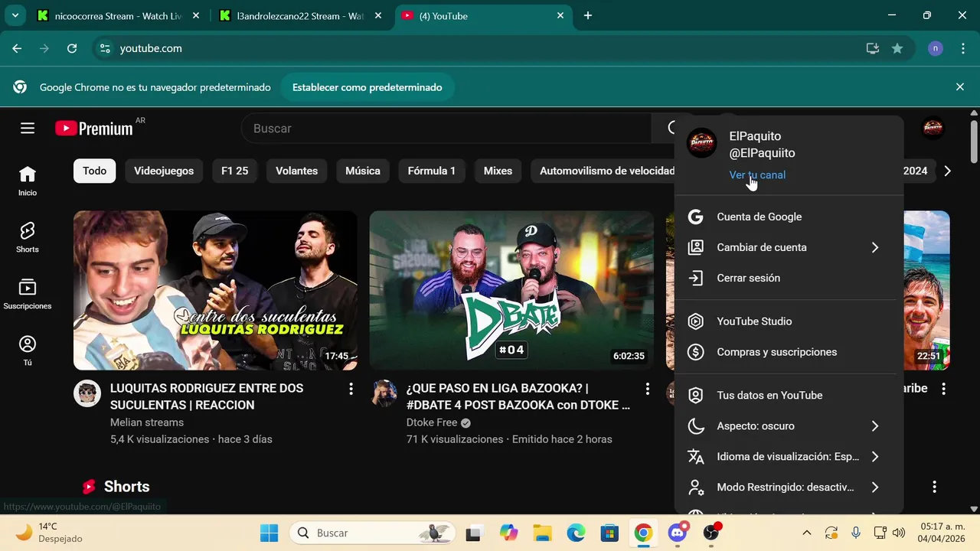The height and width of the screenshot is (551, 980).
Task: Expand Modo Restringido submenu
Action: [x=874, y=487]
